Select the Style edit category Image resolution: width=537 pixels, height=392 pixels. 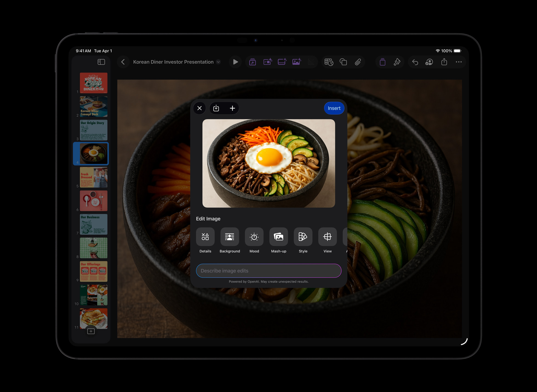[303, 237]
